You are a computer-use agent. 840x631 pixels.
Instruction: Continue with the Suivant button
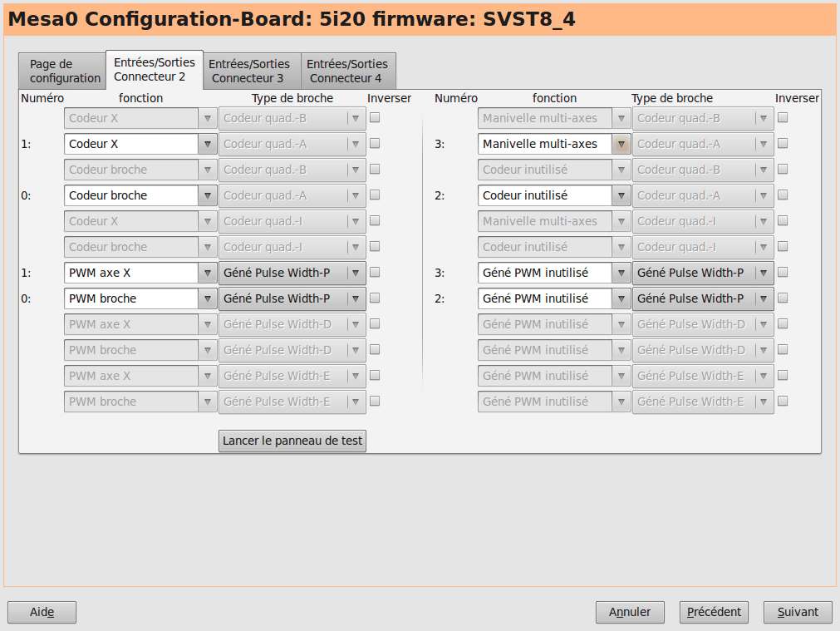(798, 612)
